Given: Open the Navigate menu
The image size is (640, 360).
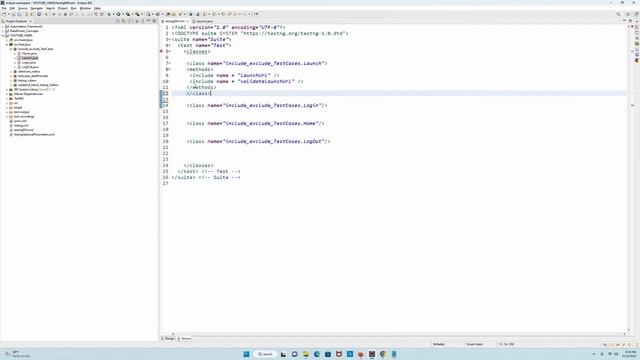Looking at the screenshot, I should (37, 8).
